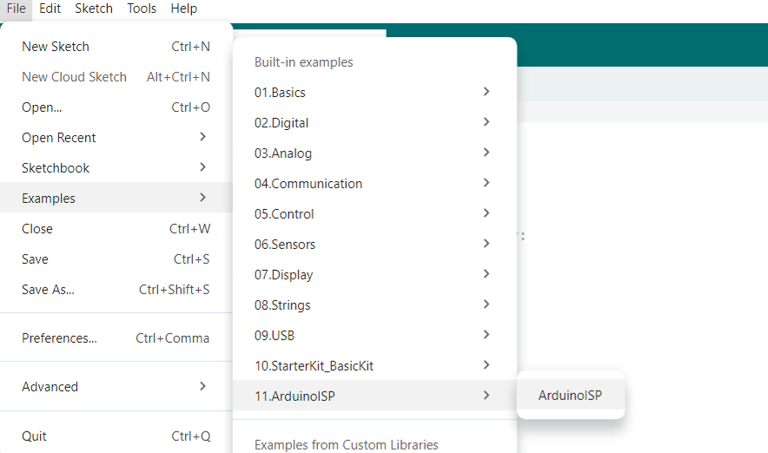Open the Sketch menu
Screen dimensions: 768x453
point(94,9)
